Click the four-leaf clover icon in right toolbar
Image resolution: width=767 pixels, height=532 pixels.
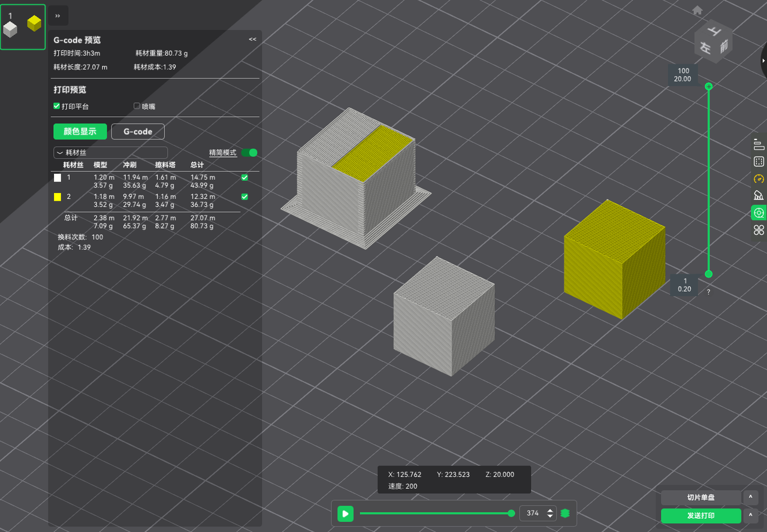(x=759, y=230)
